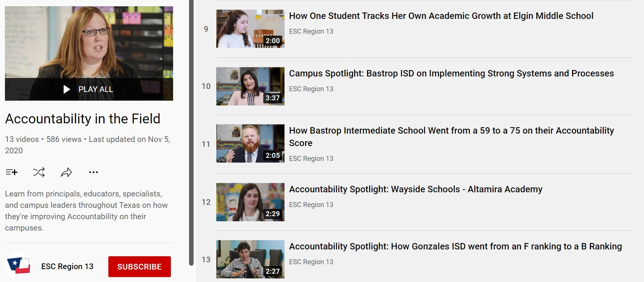The image size is (644, 282).
Task: Click the 2:05 duration badge
Action: tap(273, 156)
